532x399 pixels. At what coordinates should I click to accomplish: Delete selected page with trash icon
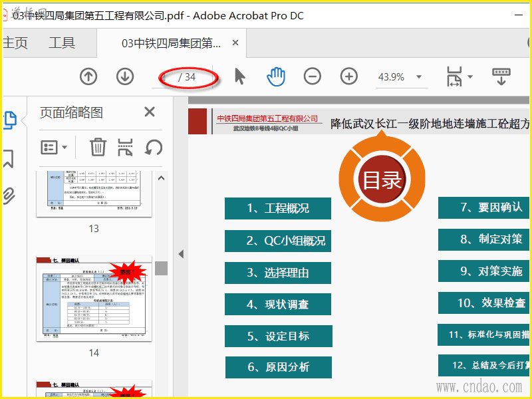pyautogui.click(x=98, y=147)
